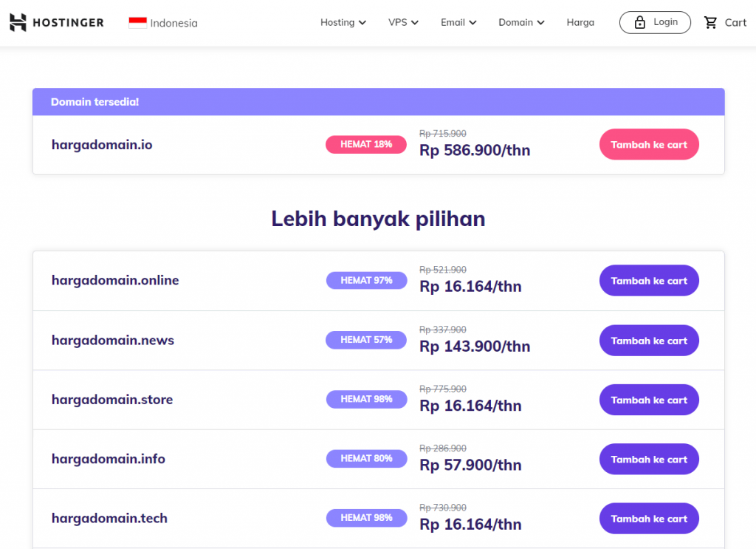Viewport: 756px width, 549px height.
Task: Add hargadomain.io to cart
Action: [x=649, y=145]
